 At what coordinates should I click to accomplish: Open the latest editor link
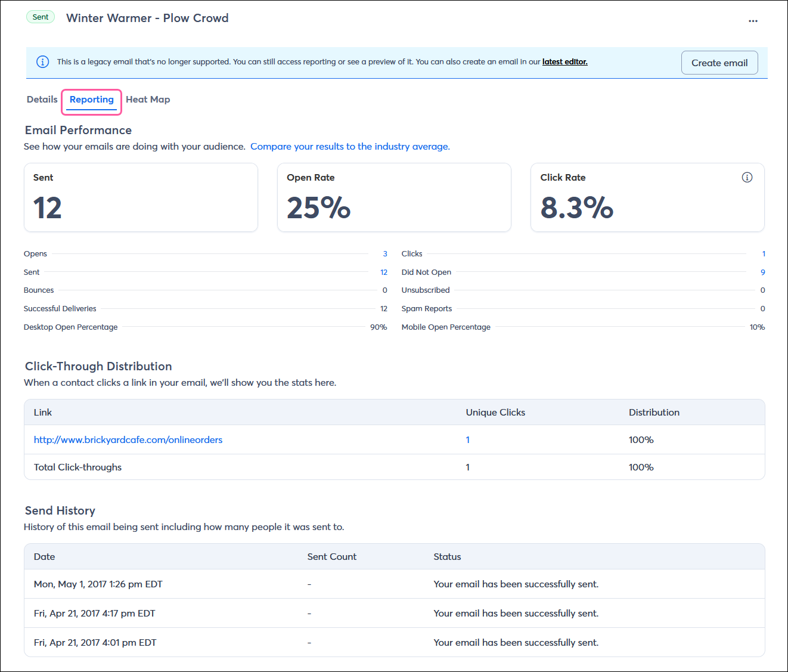[564, 61]
